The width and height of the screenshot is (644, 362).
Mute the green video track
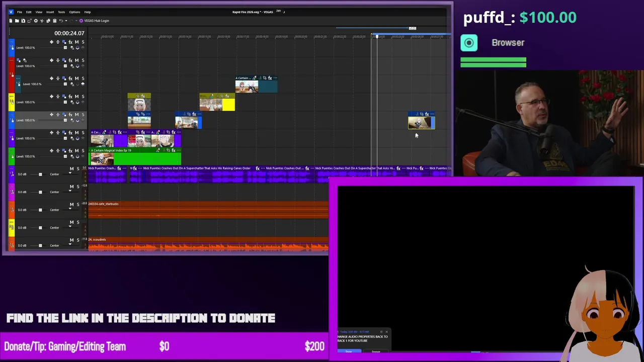point(76,150)
